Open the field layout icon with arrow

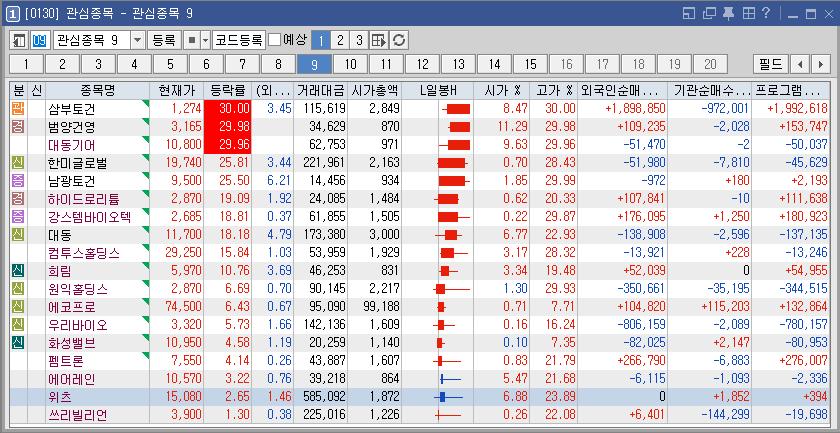pos(379,40)
